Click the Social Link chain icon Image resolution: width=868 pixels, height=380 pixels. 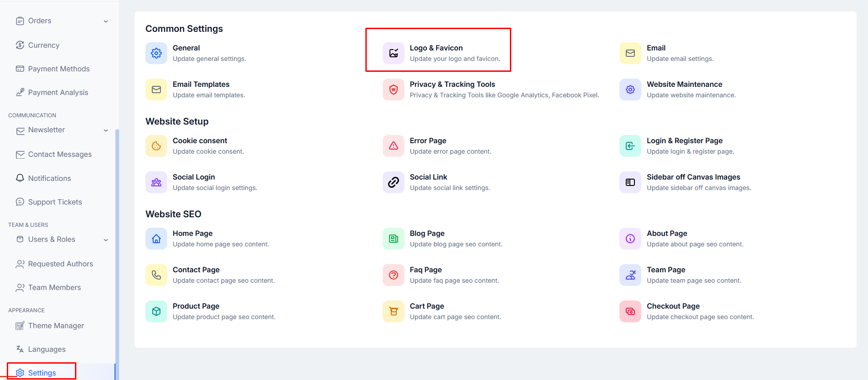(394, 182)
